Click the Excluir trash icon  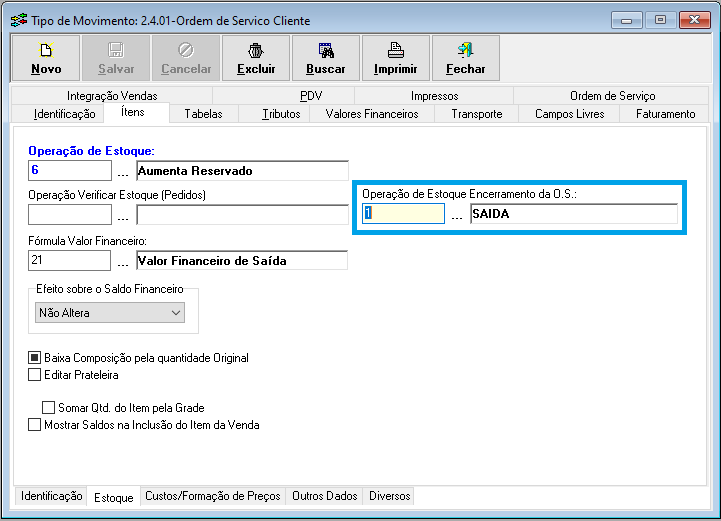[x=256, y=50]
